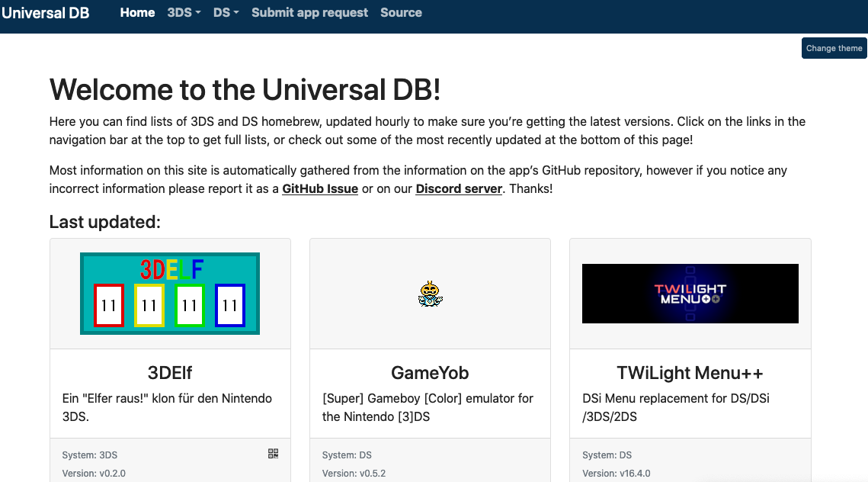Image resolution: width=868 pixels, height=482 pixels.
Task: Click the GameYob pumpkin icon image
Action: [x=430, y=294]
